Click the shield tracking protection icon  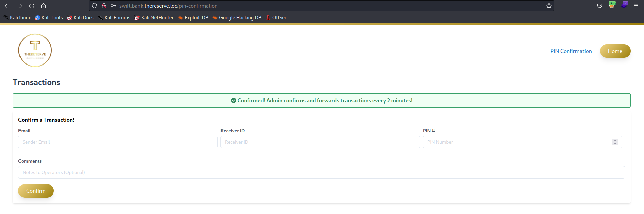point(94,6)
